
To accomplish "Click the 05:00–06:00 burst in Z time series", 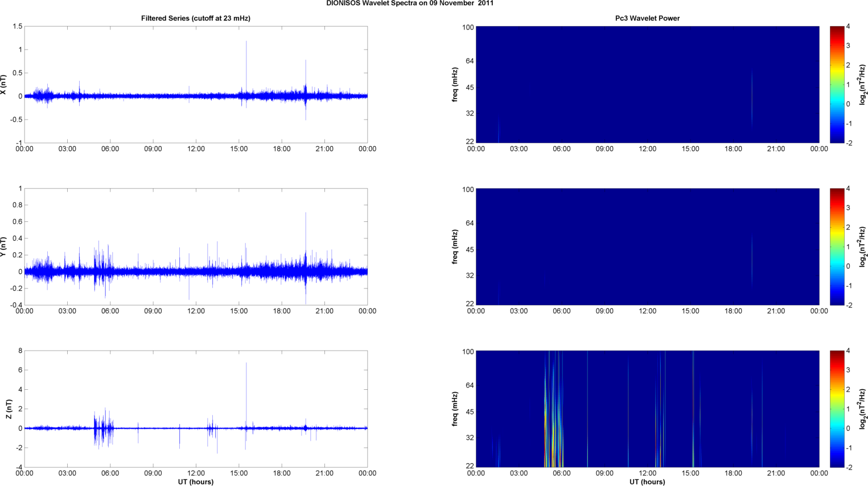I will 104,428.
